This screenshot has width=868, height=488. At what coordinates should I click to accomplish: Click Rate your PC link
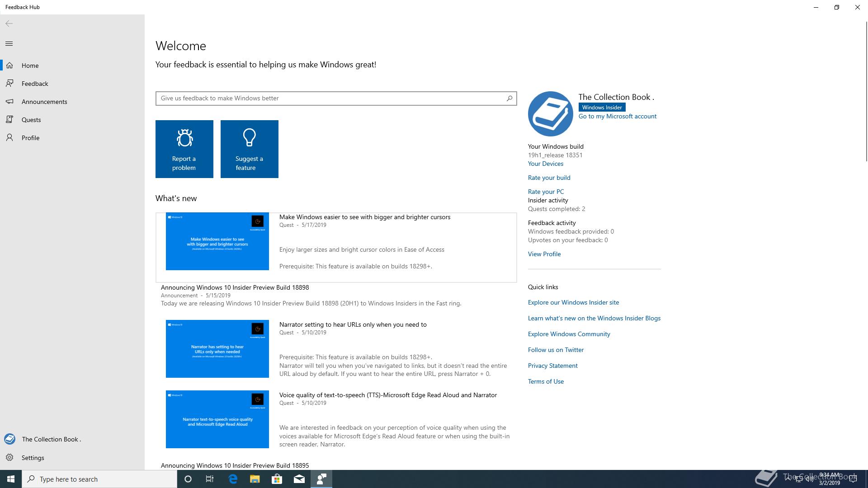[546, 192]
